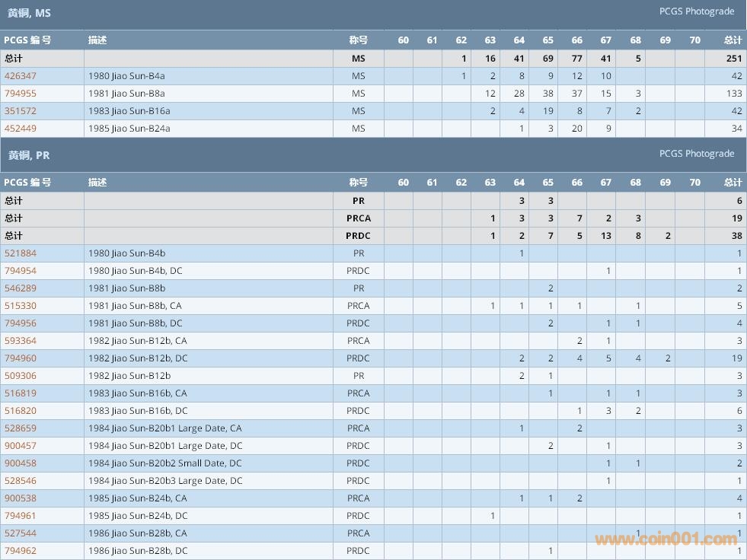
Task: Open PCGS number 794955 link
Action: coord(21,94)
